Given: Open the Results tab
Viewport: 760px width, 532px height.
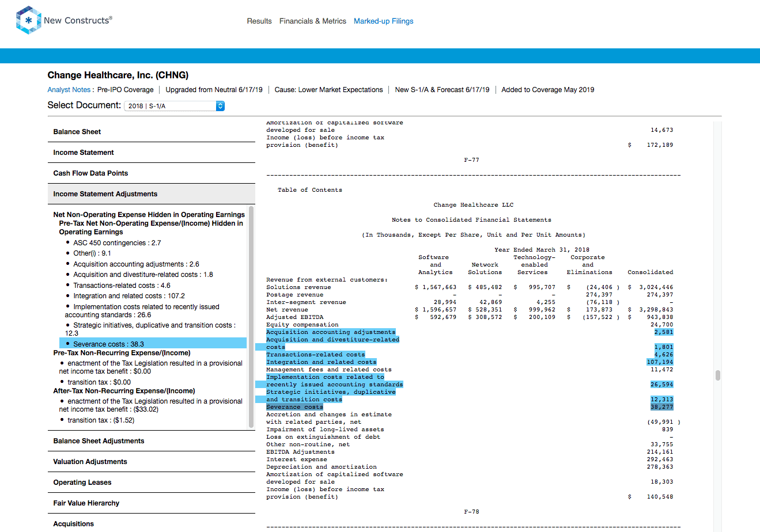Looking at the screenshot, I should pos(259,21).
